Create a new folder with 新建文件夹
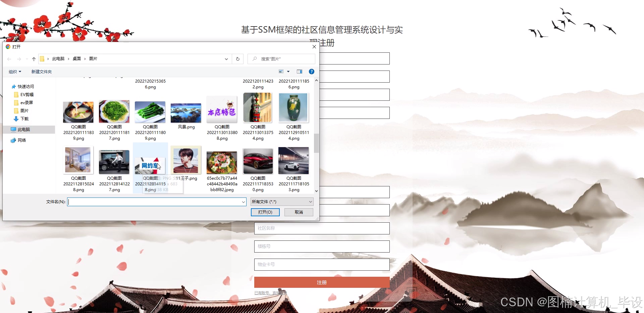This screenshot has width=644, height=313. click(41, 71)
